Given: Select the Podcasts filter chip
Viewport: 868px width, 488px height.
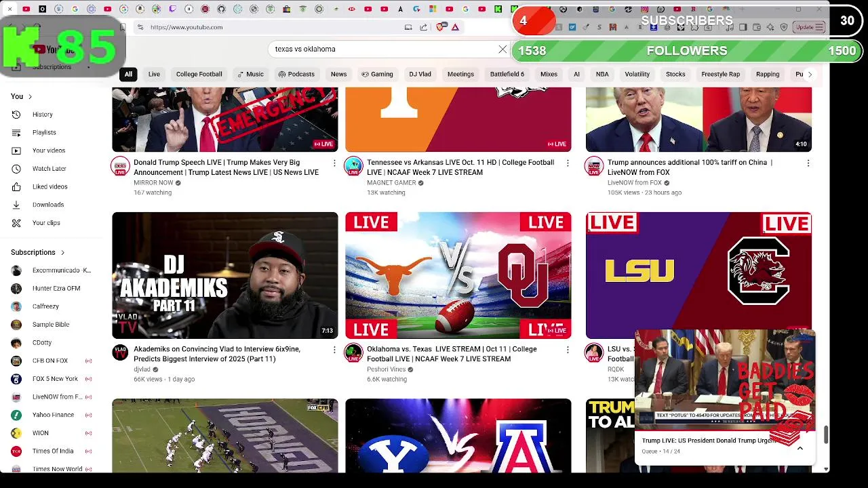Looking at the screenshot, I should click(296, 75).
